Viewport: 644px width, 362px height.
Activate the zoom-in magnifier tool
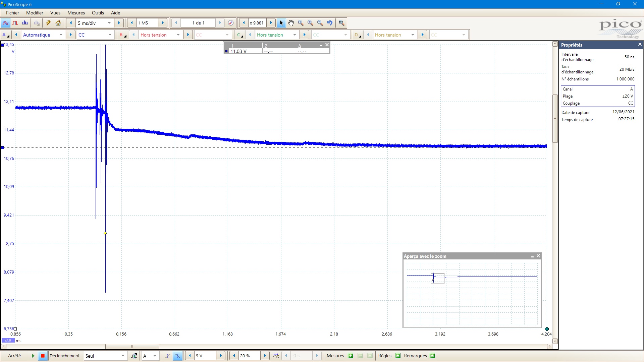[310, 23]
